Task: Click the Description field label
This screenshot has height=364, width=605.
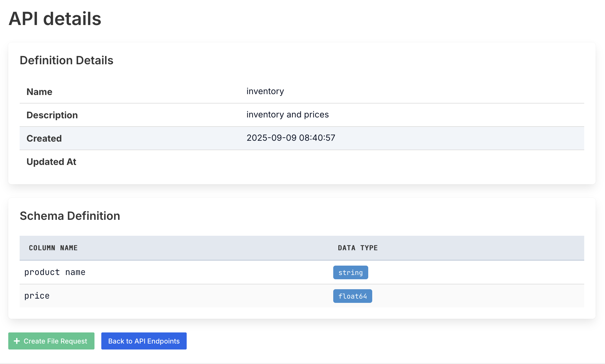Action: pyautogui.click(x=52, y=115)
